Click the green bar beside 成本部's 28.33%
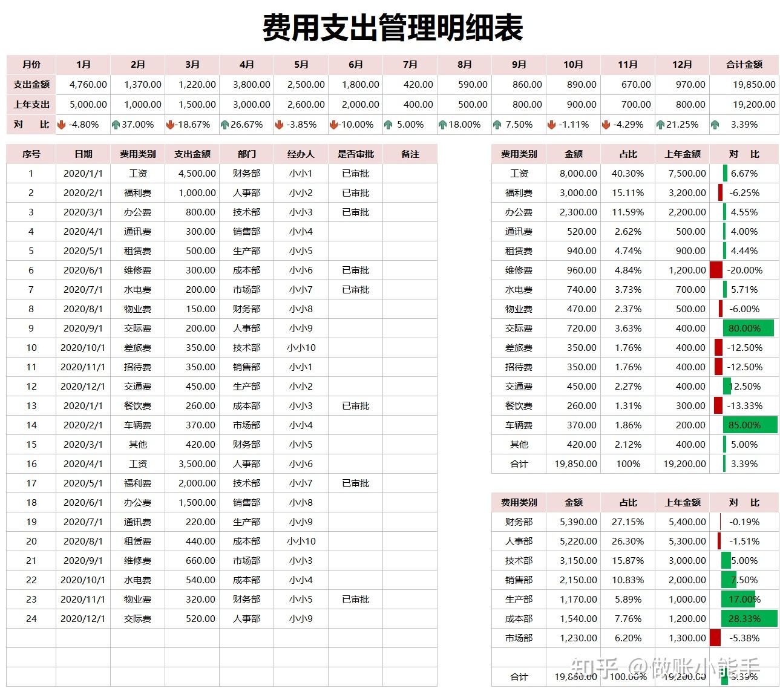Screen dimensions: 780x700 pyautogui.click(x=746, y=618)
